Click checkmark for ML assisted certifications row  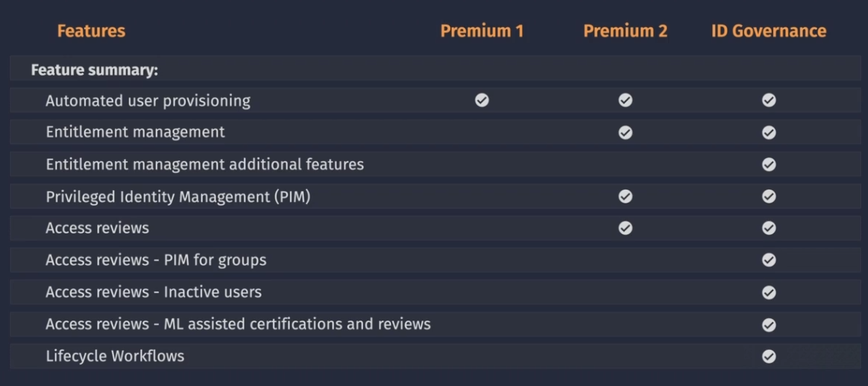[769, 324]
